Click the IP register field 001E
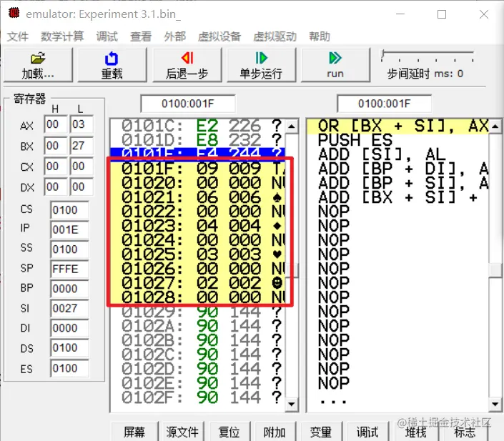The width and height of the screenshot is (504, 441). coord(69,229)
